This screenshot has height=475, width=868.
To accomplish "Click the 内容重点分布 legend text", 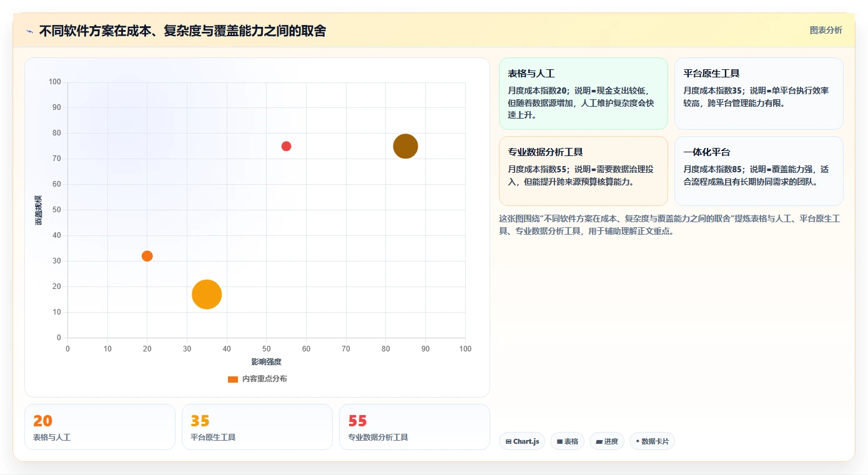I will [265, 379].
